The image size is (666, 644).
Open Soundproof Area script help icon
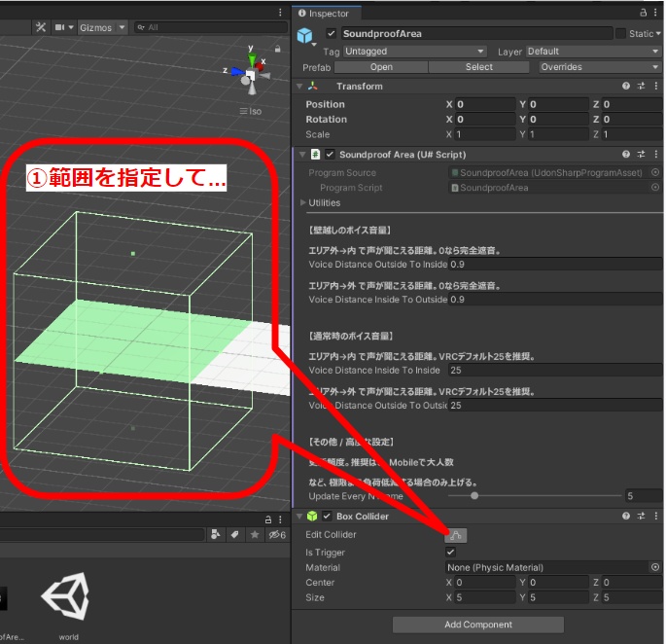(625, 155)
